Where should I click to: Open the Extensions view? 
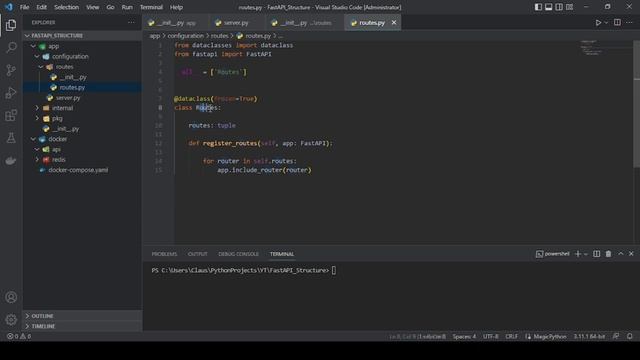click(x=11, y=115)
